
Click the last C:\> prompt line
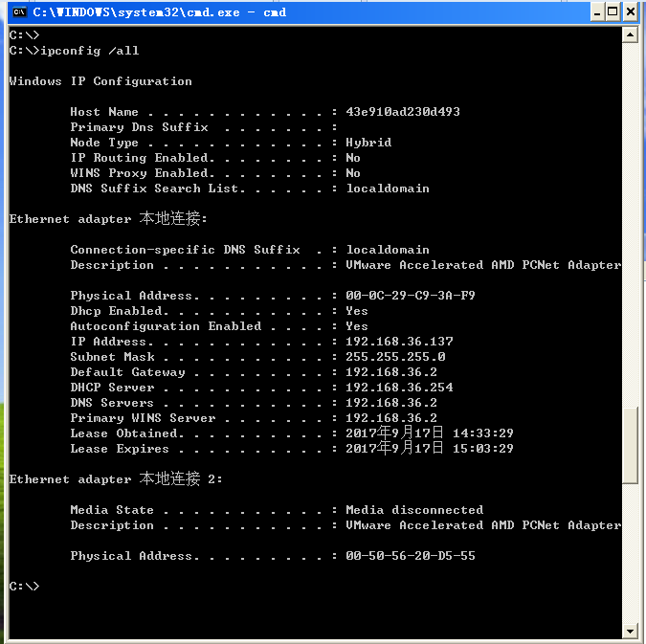[x=24, y=587]
